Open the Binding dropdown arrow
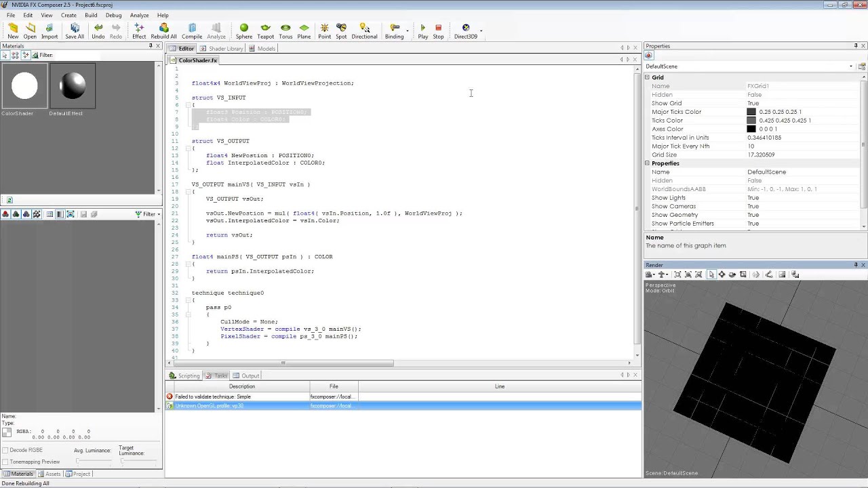This screenshot has height=488, width=868. [x=408, y=30]
